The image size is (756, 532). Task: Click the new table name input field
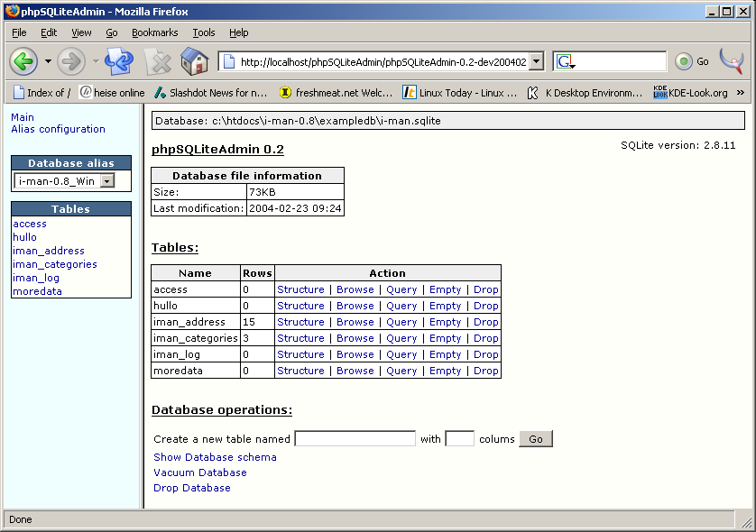point(355,438)
